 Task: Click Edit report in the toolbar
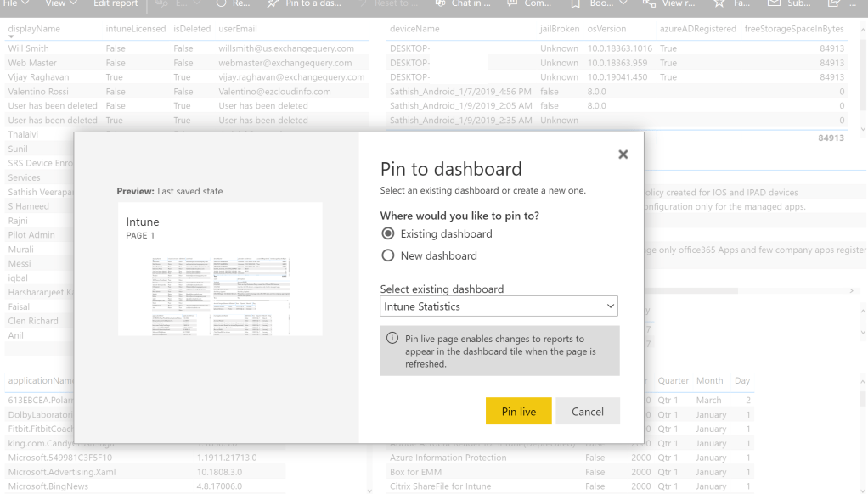coord(116,4)
